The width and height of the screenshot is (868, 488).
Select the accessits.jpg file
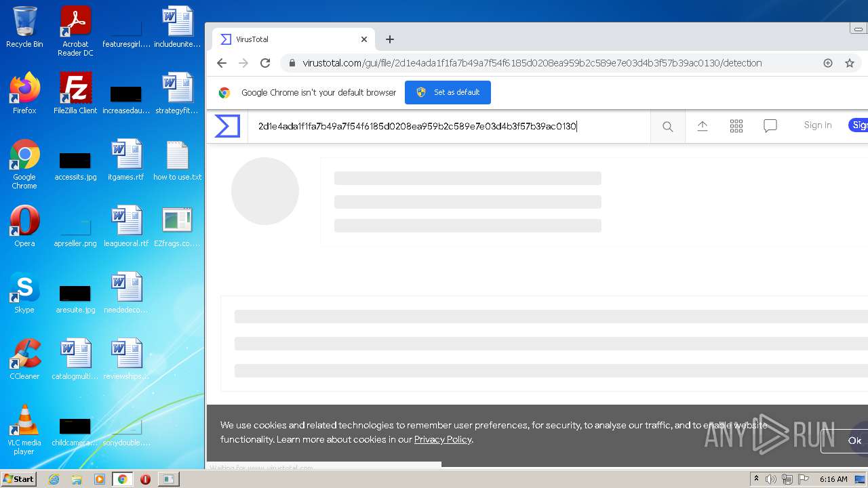tap(75, 165)
